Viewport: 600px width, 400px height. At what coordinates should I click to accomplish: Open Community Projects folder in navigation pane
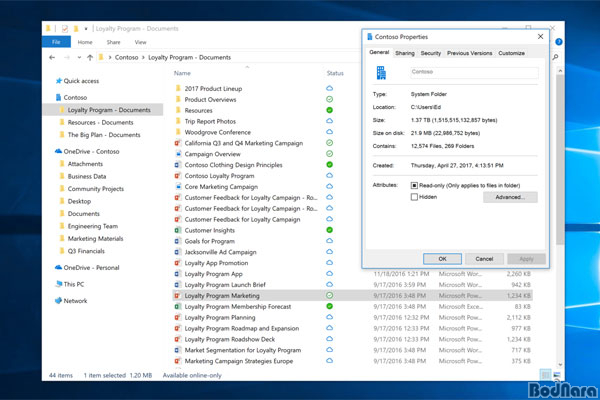(x=96, y=189)
